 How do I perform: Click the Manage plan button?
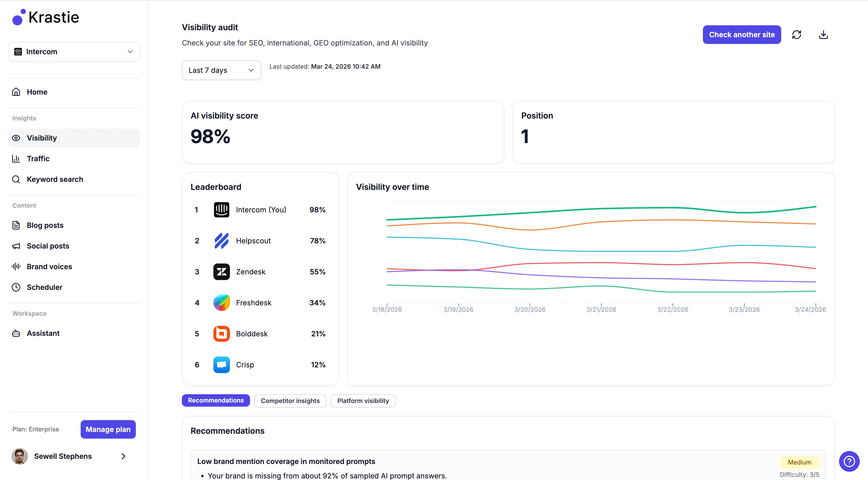coord(108,429)
